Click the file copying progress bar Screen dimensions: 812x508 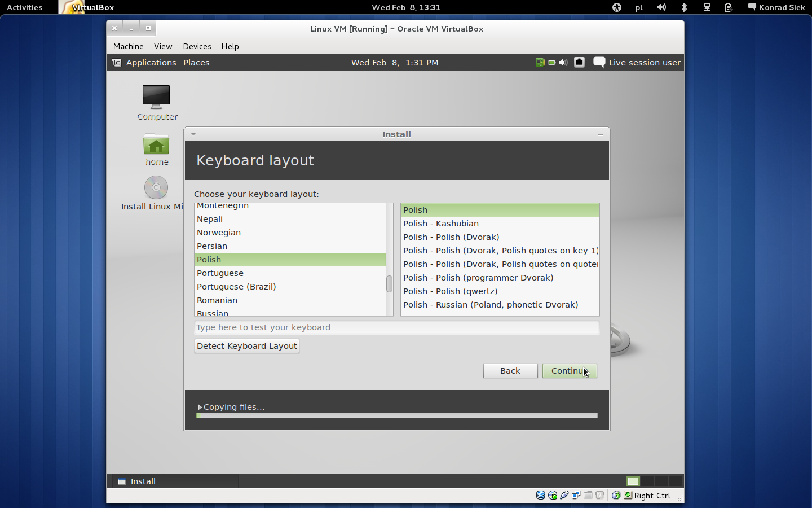click(397, 415)
